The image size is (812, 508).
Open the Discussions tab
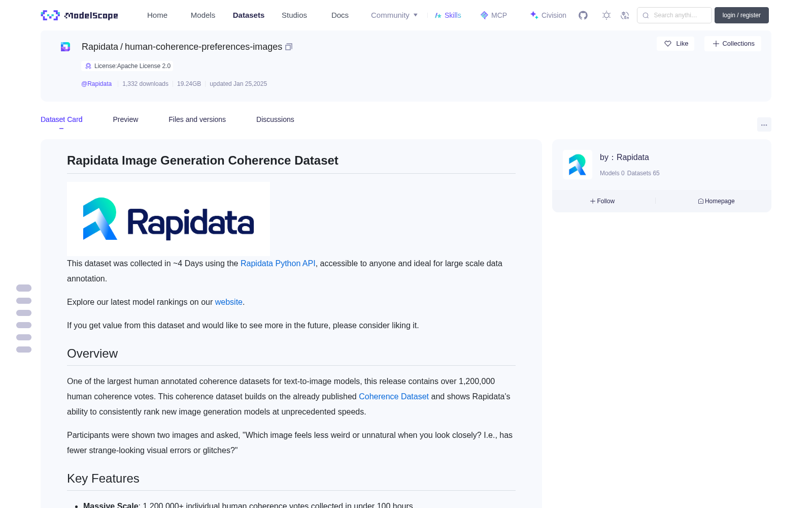coord(275,119)
